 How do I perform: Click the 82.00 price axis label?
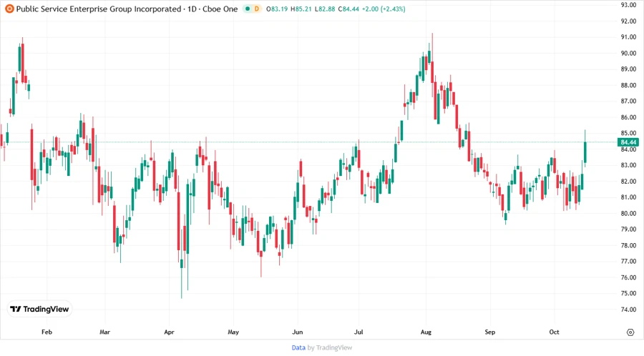628,182
